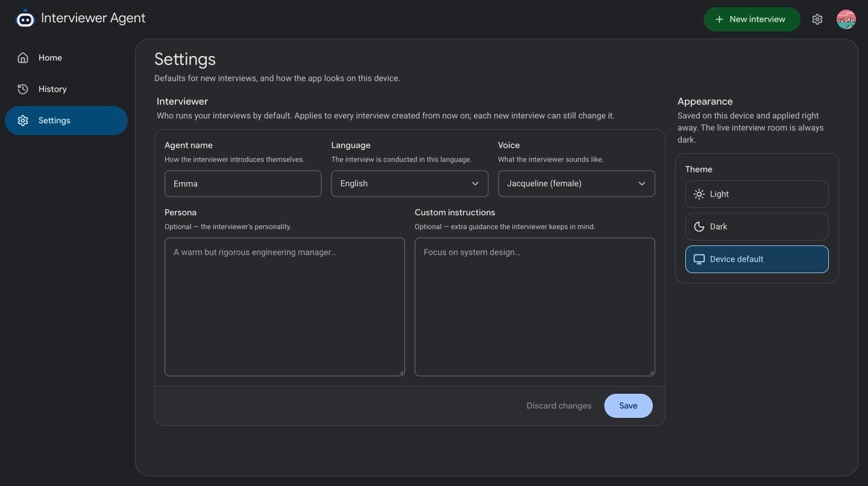Click the "Custom instructions" field label
The height and width of the screenshot is (486, 868).
pos(455,212)
